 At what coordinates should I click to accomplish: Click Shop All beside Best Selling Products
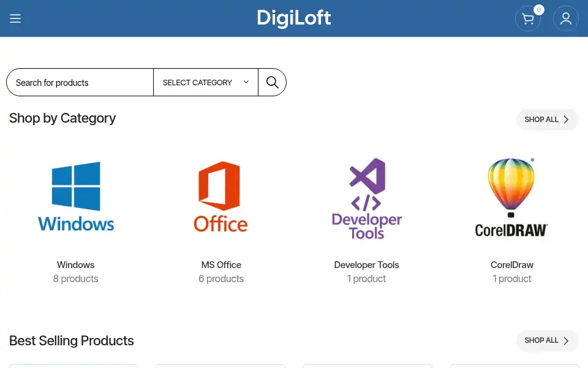coord(547,340)
